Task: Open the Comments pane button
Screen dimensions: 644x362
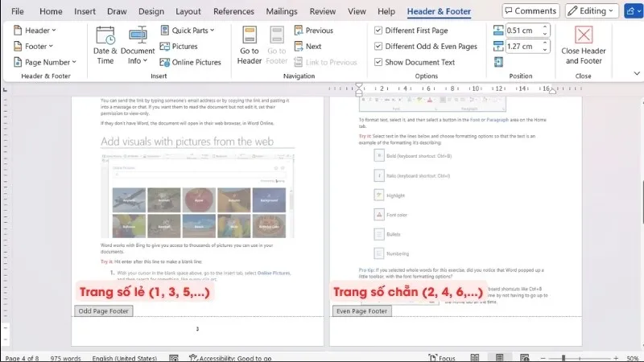Action: click(530, 11)
